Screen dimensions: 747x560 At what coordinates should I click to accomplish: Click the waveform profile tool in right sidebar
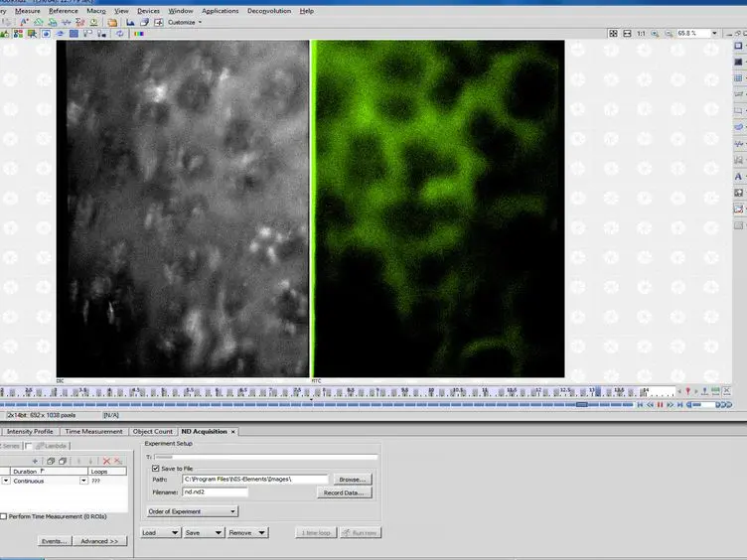[738, 143]
